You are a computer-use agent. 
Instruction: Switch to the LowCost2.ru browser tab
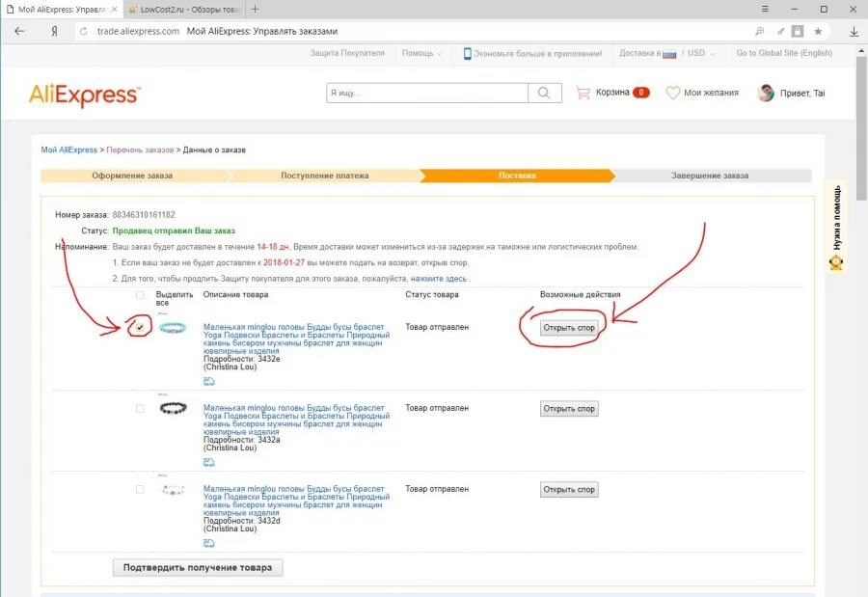coord(183,10)
